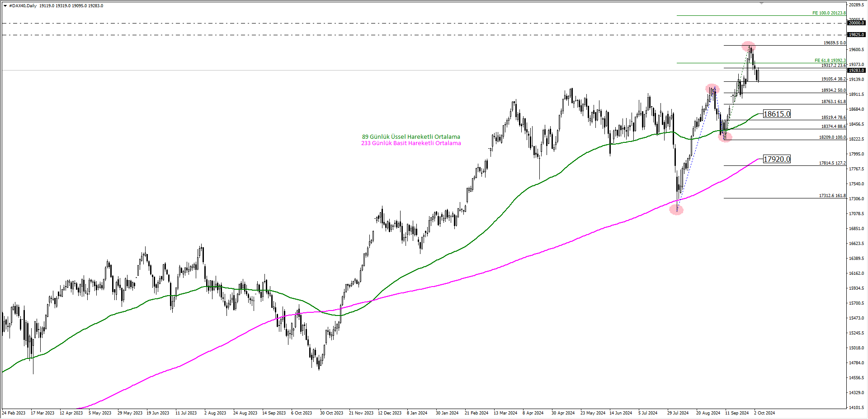Select the Fibonacci label 19659.5 0.0

tap(835, 43)
